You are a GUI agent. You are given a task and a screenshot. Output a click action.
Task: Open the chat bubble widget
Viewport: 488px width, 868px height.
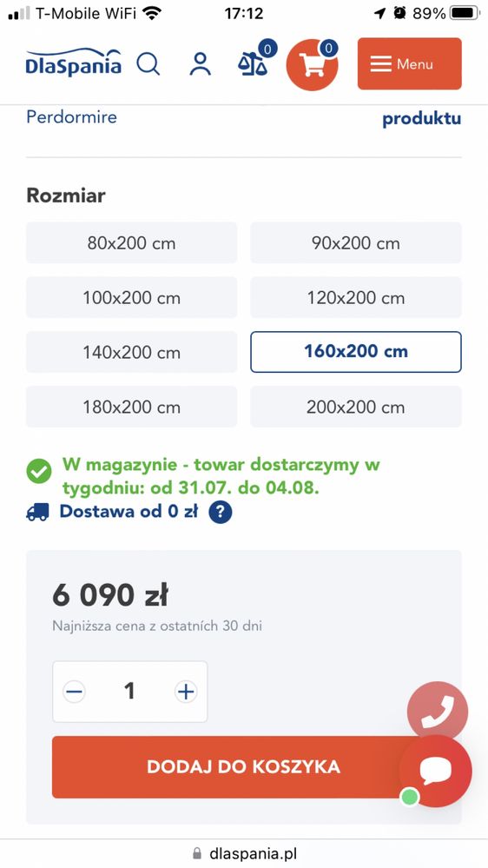pyautogui.click(x=436, y=771)
